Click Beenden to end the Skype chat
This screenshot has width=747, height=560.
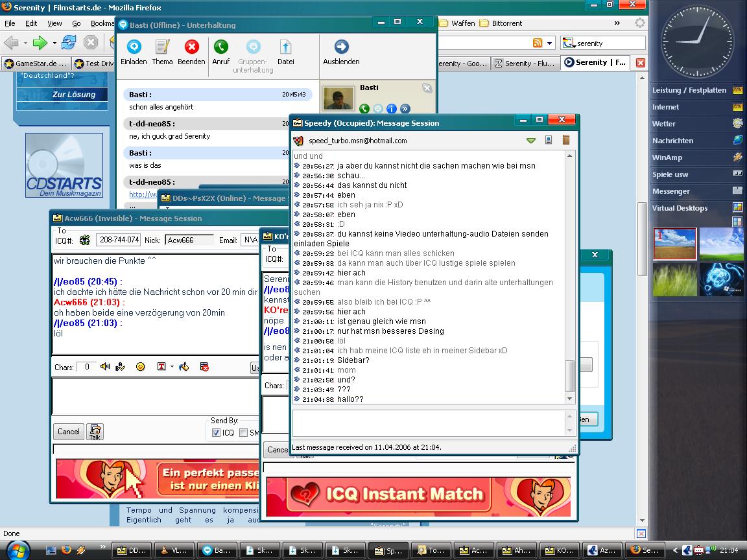click(x=191, y=47)
